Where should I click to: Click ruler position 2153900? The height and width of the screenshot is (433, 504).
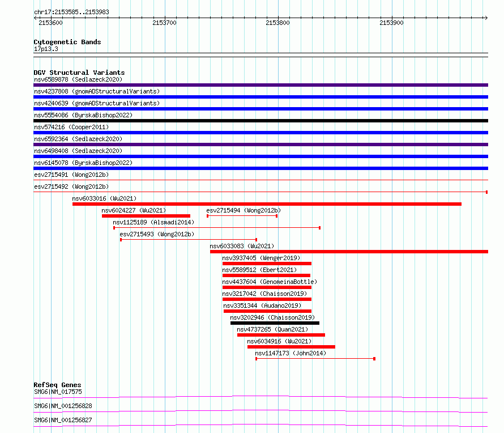pos(391,23)
